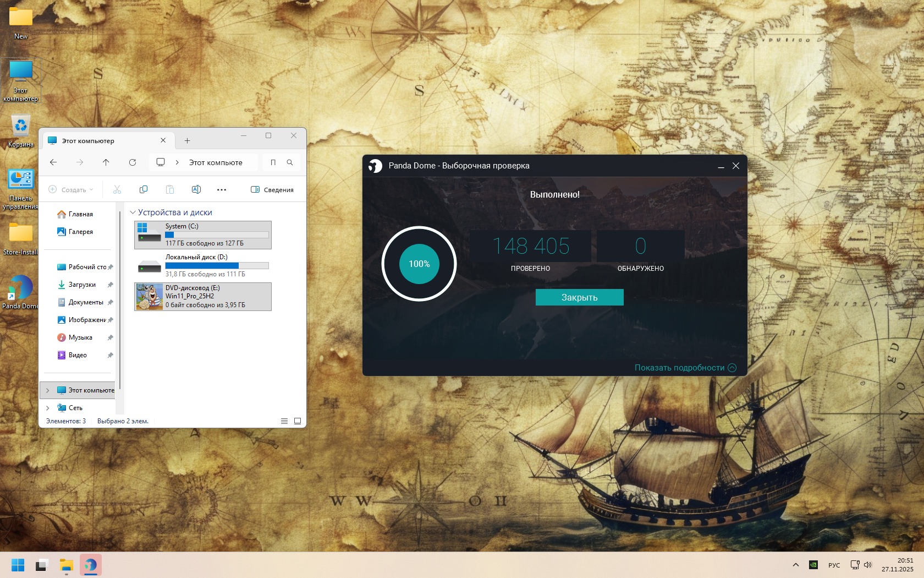Open the Windows Start menu
Screen dimensions: 924x578
click(18, 565)
